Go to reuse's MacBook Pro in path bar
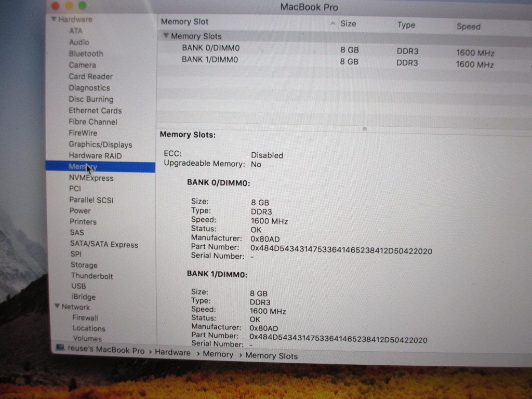The image size is (532, 399). (x=106, y=350)
